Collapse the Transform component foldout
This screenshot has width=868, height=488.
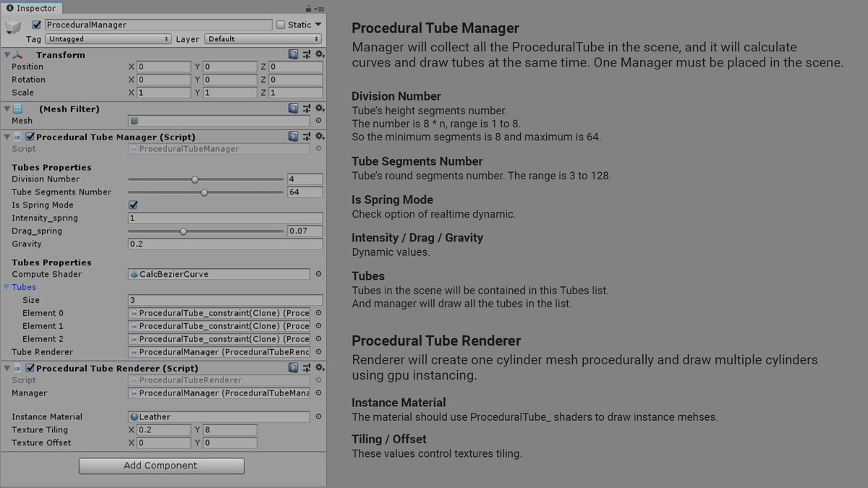coord(7,55)
